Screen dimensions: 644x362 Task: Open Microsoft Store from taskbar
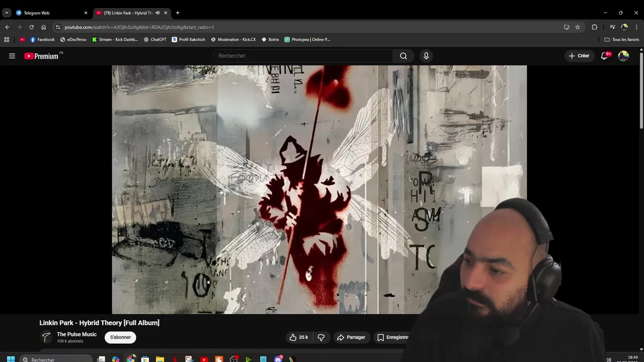145,359
